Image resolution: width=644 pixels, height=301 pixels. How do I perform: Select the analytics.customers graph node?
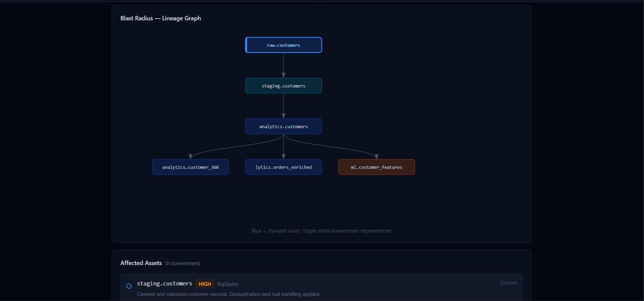283,126
